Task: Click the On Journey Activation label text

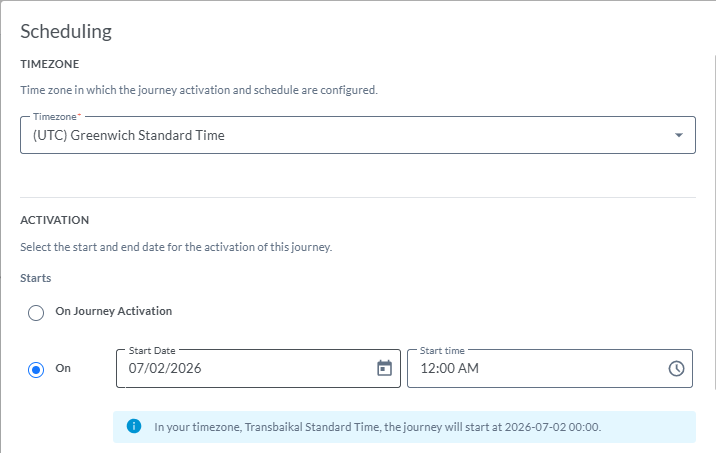Action: click(x=114, y=311)
